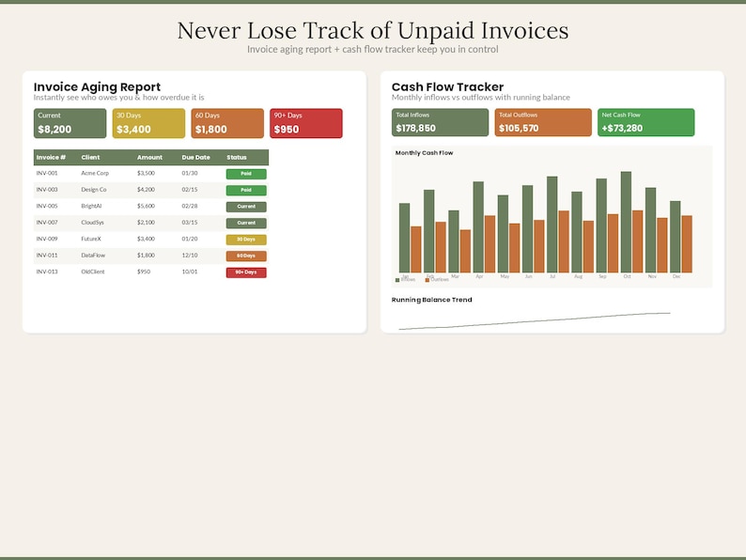Click invoice number INV-011
746x560 pixels.
pos(47,255)
